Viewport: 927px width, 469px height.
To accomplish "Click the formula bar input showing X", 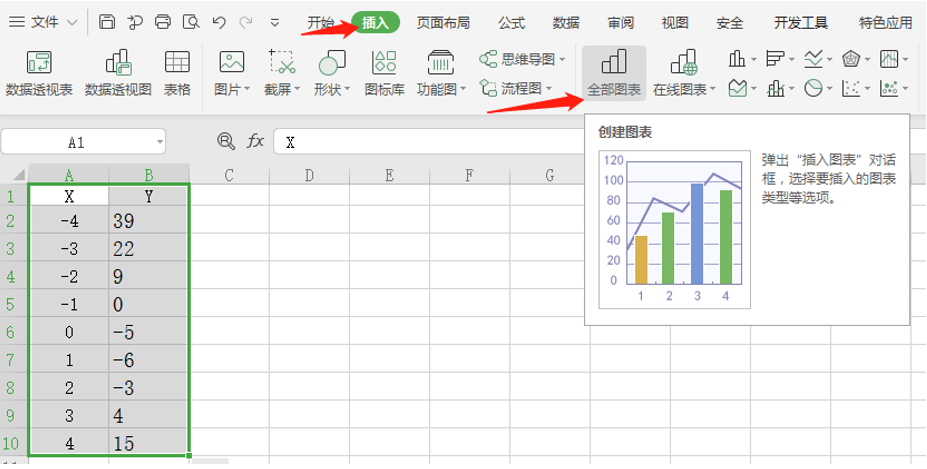I will [x=429, y=142].
